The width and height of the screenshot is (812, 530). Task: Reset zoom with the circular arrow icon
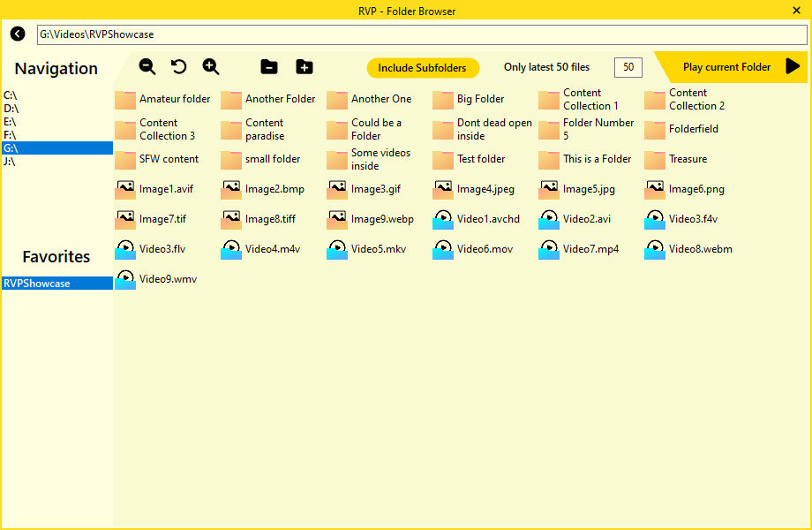coord(179,67)
